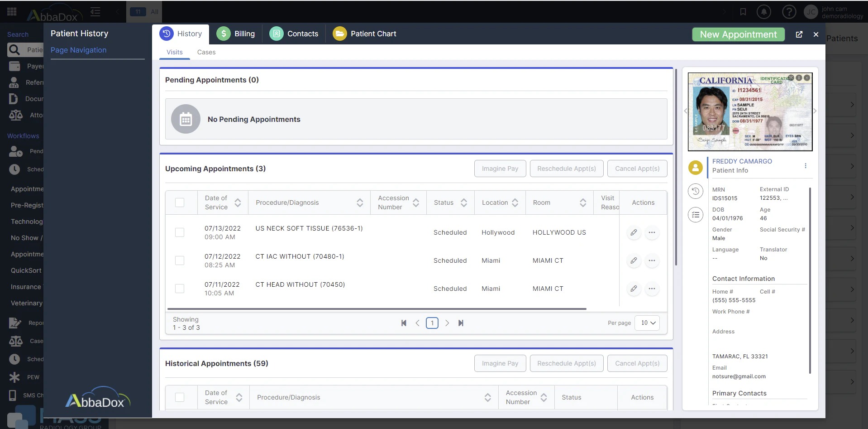The height and width of the screenshot is (429, 868).
Task: Open the three-dot menu next to Patient Info
Action: click(806, 166)
